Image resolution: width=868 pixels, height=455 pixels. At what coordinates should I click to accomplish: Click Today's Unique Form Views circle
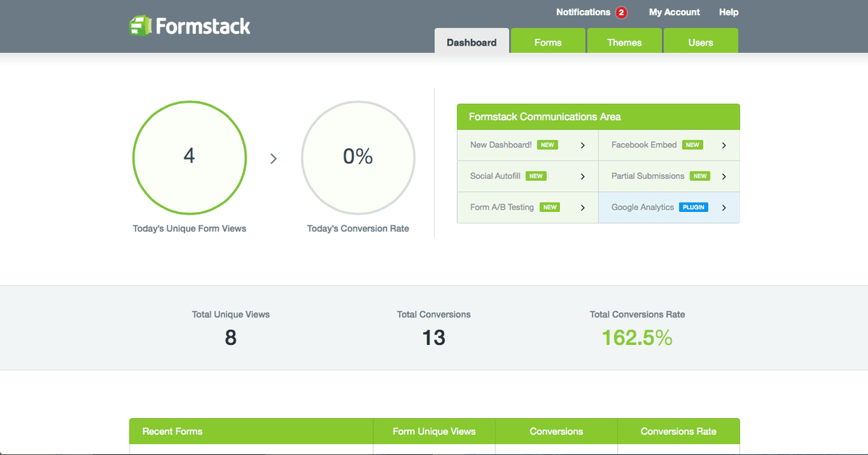tap(190, 158)
